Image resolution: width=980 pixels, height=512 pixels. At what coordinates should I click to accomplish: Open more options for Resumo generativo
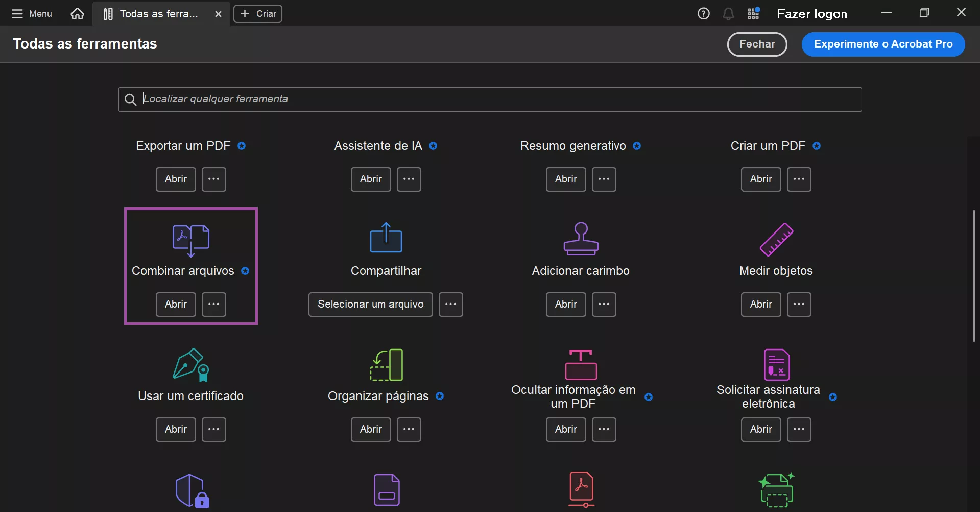point(604,179)
